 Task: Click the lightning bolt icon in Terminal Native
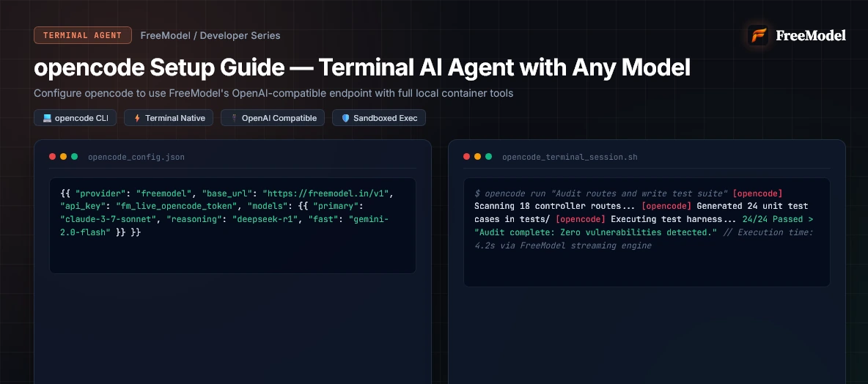click(137, 118)
